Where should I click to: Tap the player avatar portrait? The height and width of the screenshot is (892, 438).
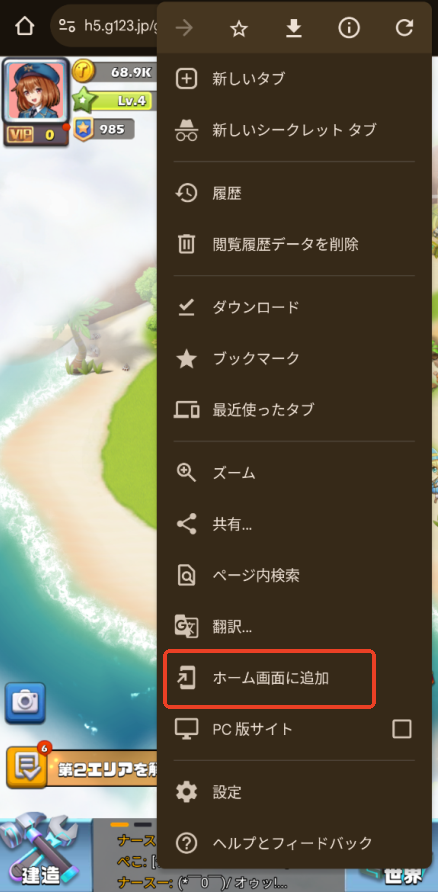[35, 92]
